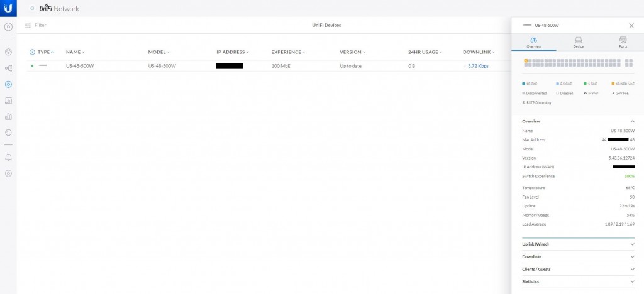
Task: Click the Disconnected gray legend swatch
Action: pyautogui.click(x=524, y=94)
